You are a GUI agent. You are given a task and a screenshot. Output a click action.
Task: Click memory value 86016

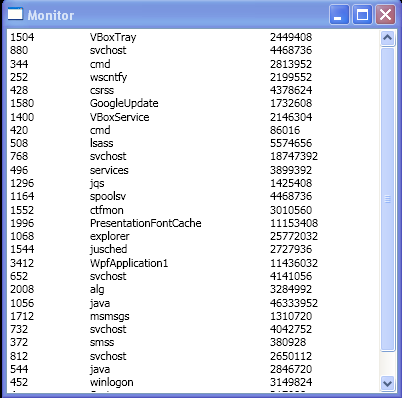[285, 130]
